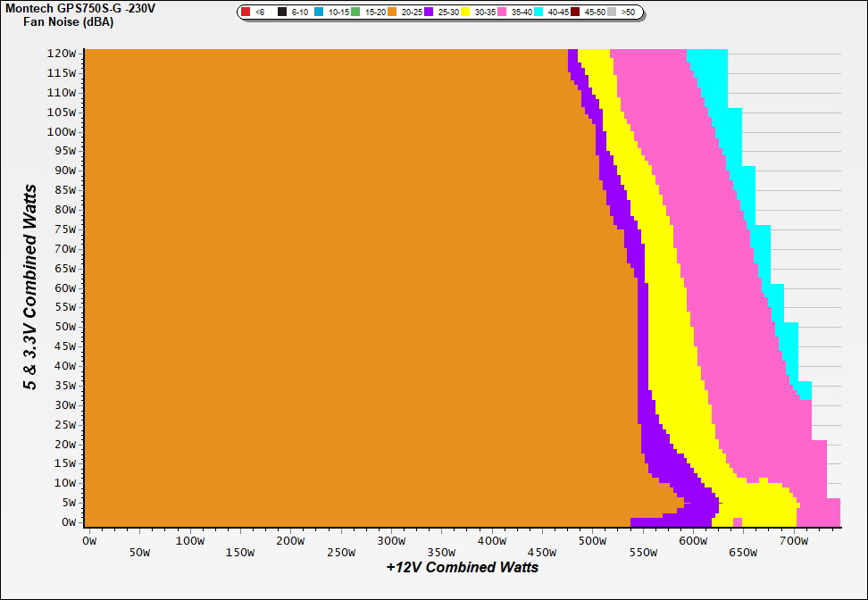Click the blue 10-15 legend swatch
The height and width of the screenshot is (600, 868).
coord(320,12)
